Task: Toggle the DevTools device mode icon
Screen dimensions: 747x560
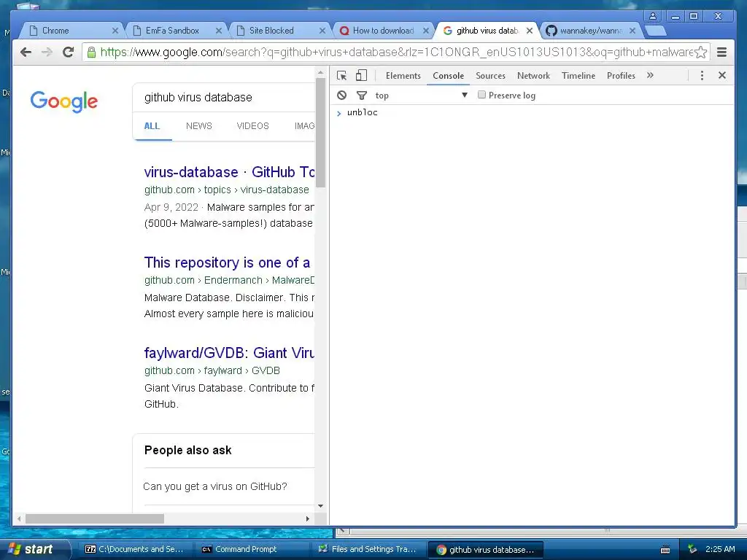Action: tap(362, 75)
